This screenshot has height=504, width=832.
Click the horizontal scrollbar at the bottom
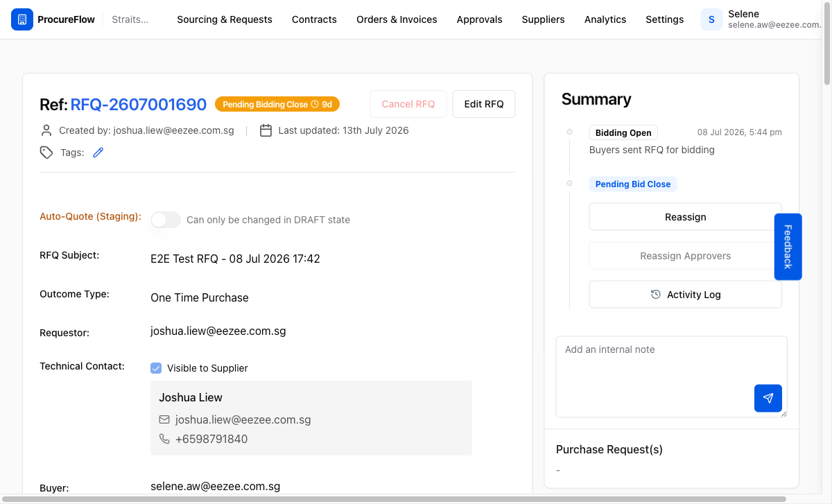[x=394, y=499]
